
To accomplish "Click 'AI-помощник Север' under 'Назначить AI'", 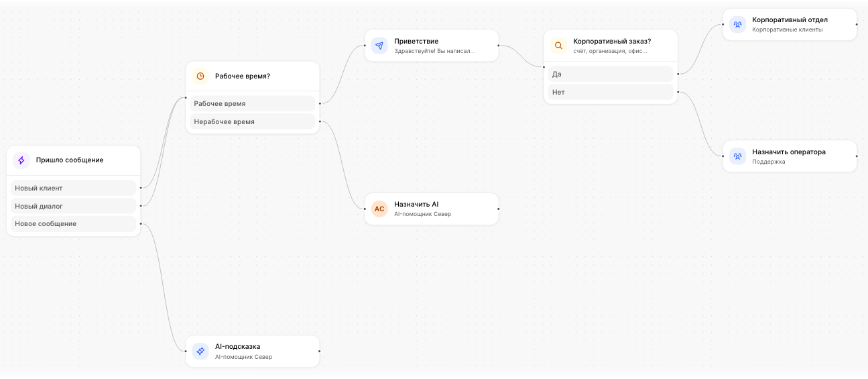I will (423, 214).
